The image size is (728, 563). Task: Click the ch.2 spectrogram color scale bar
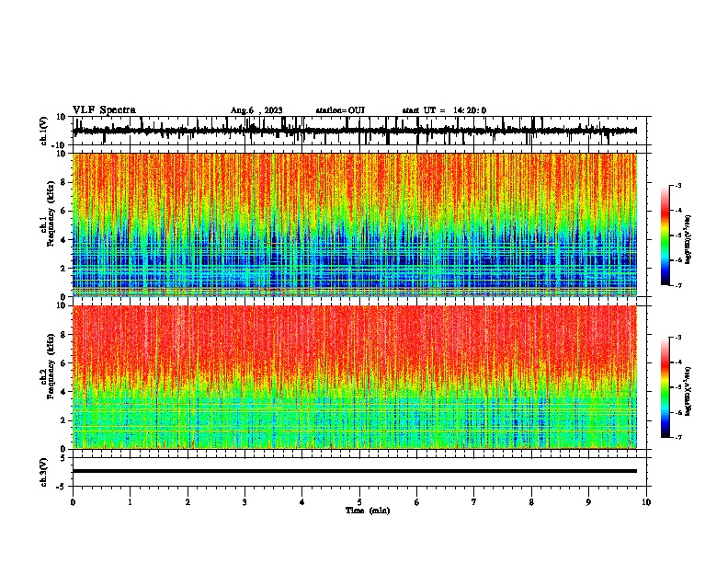665,387
